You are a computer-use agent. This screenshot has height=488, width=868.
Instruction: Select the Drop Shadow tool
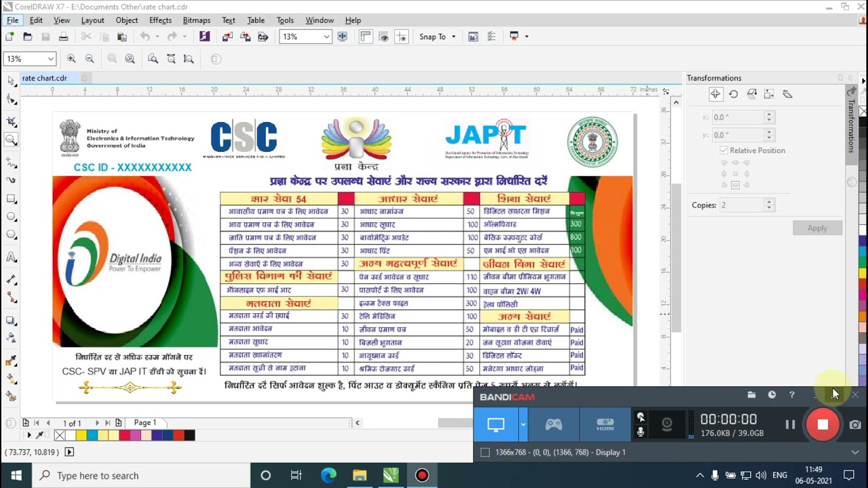[11, 320]
